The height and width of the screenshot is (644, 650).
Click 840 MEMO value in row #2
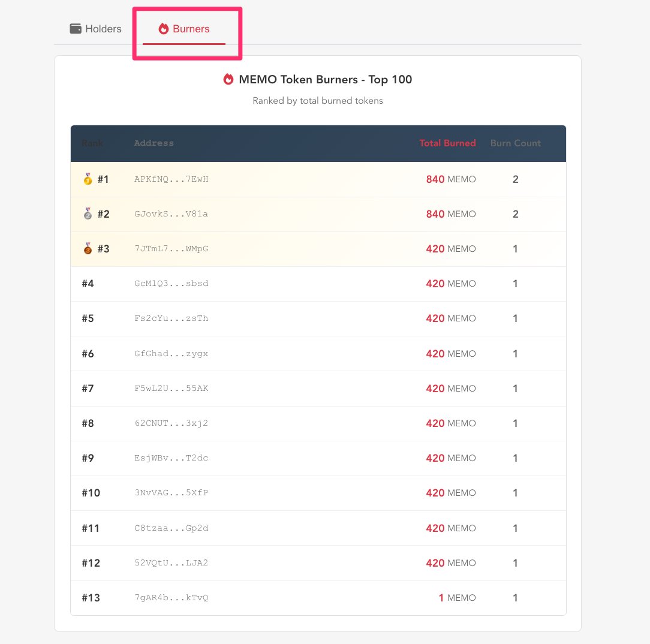coord(451,214)
